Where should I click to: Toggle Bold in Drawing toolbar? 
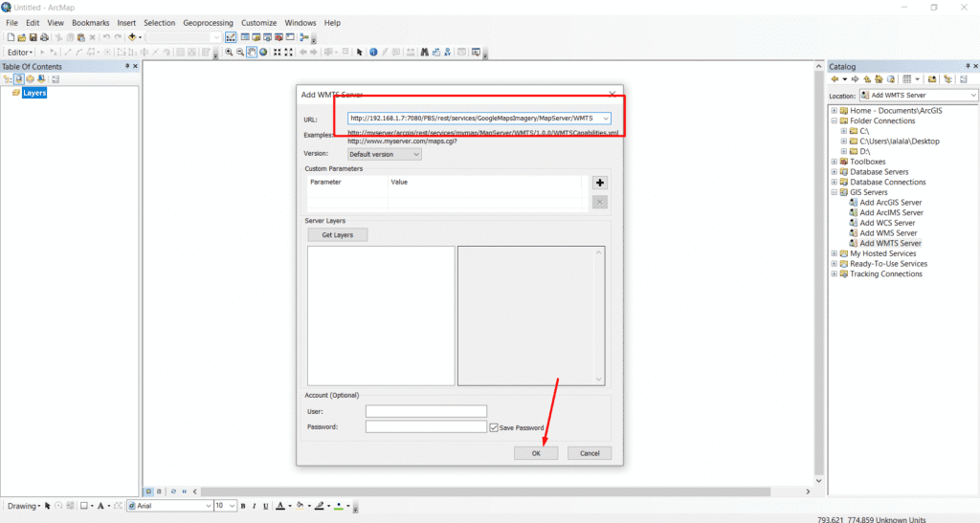coord(243,506)
